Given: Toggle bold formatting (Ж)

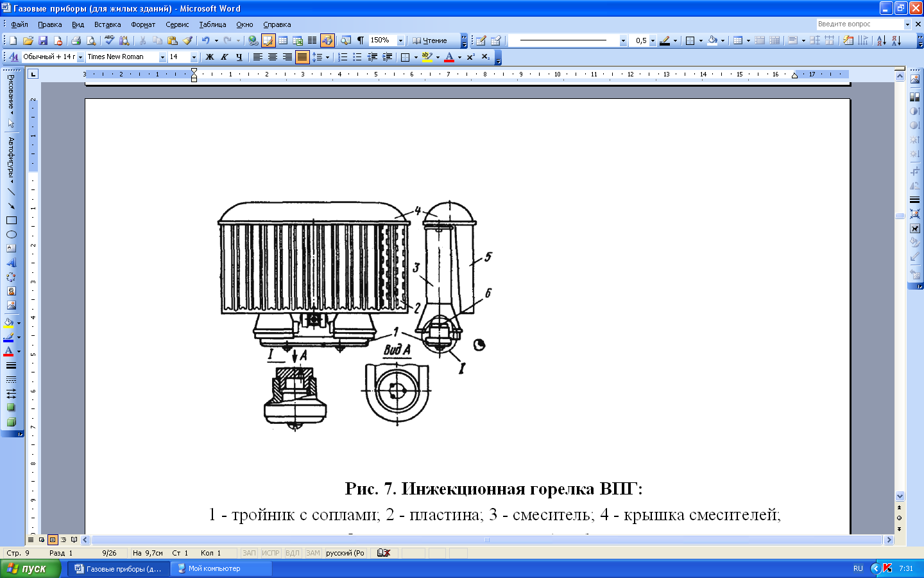Looking at the screenshot, I should coord(209,57).
